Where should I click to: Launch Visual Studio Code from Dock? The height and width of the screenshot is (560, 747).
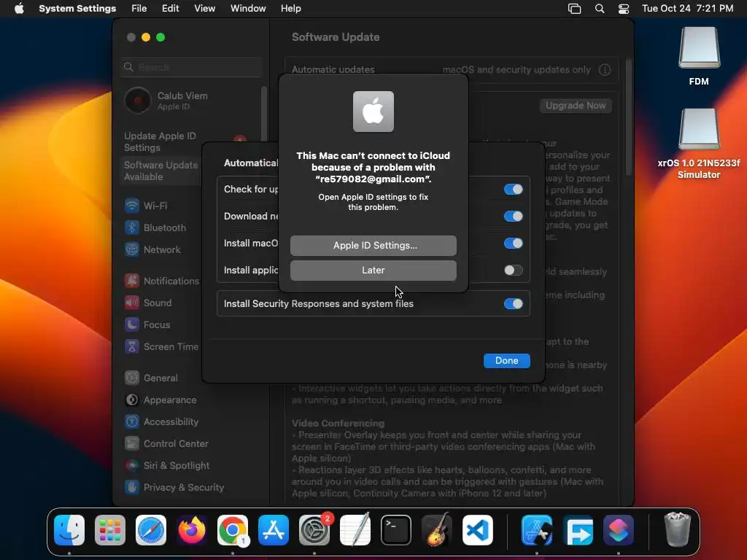pyautogui.click(x=478, y=530)
